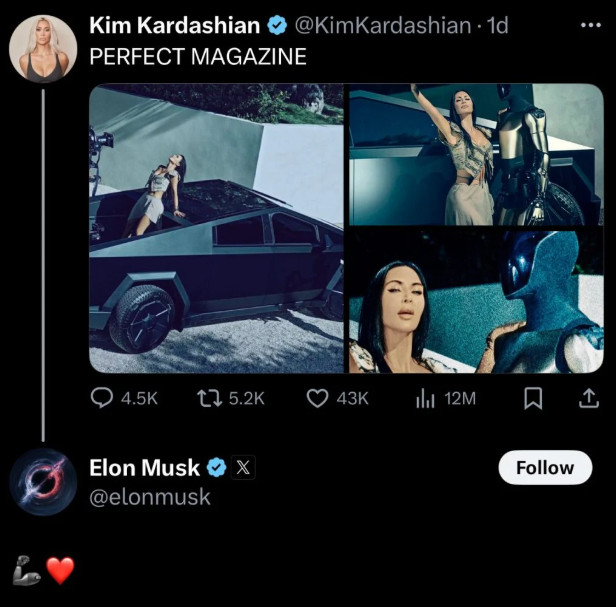
Task: Open the Kim Kardashian display name link
Action: coord(175,26)
